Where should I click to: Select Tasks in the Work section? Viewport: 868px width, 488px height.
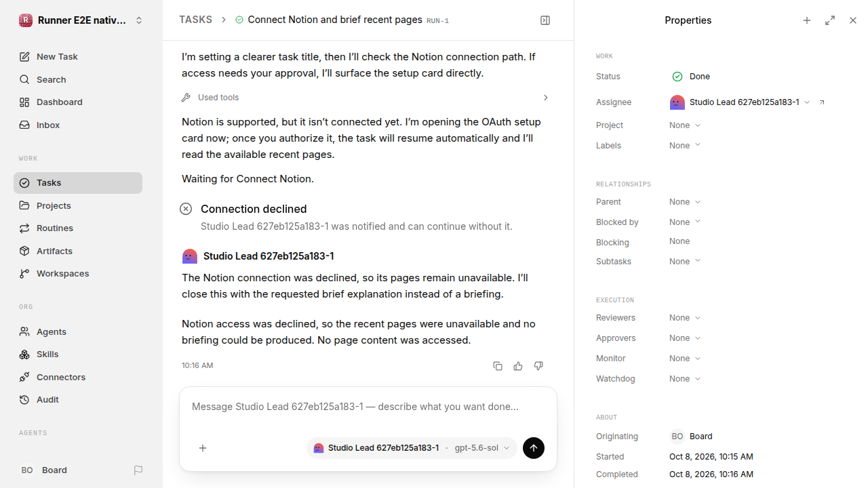click(78, 183)
